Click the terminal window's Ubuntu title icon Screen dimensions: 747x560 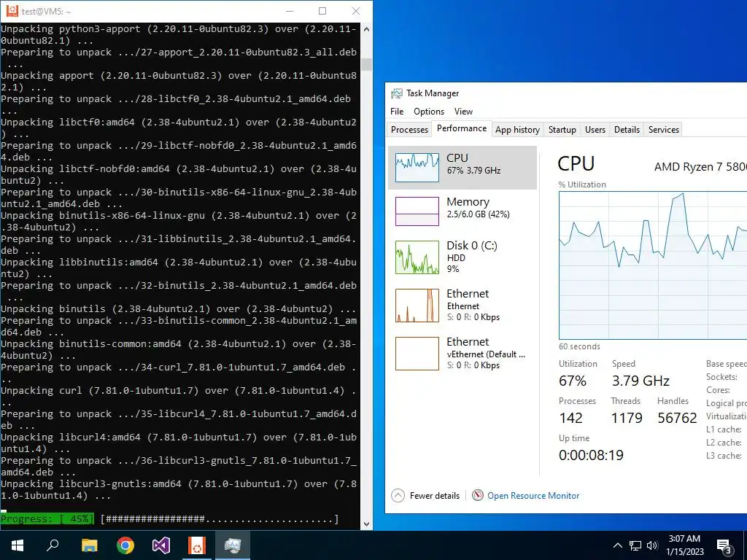(12, 10)
